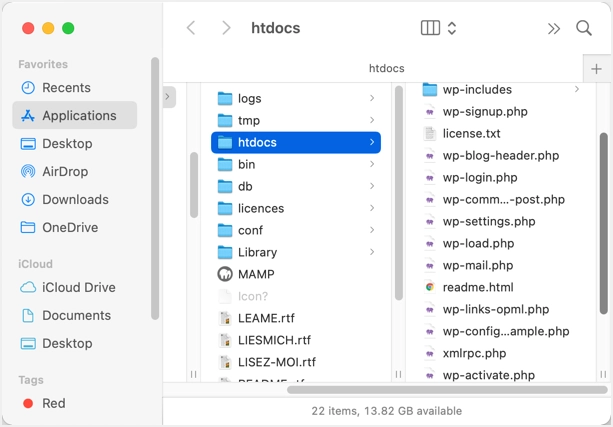Open the readme.html file
This screenshot has width=613, height=427.
point(477,287)
